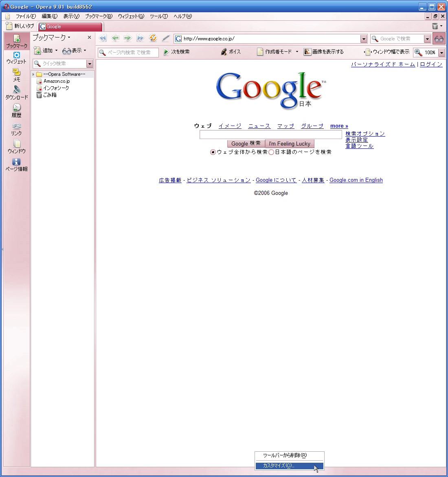
Task: Toggle Fit to window width (ウィンドウ幅で表示)
Action: click(x=387, y=52)
